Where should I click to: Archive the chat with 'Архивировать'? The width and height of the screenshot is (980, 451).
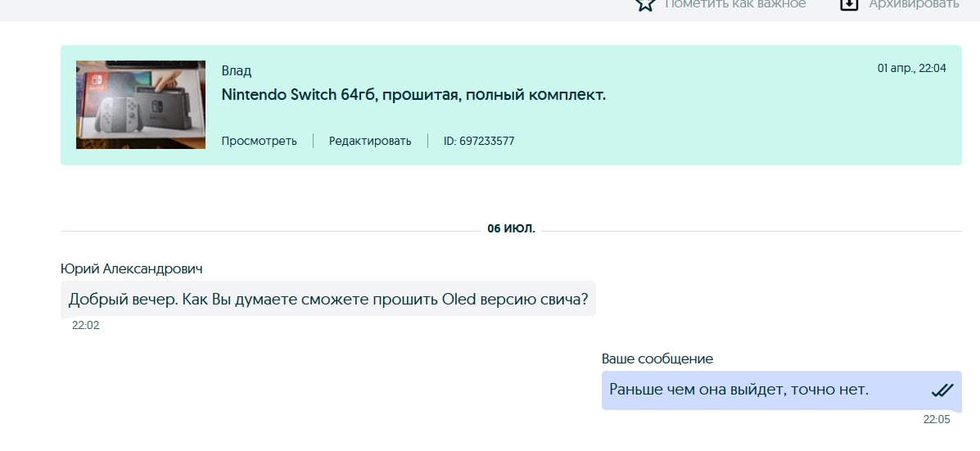[914, 4]
